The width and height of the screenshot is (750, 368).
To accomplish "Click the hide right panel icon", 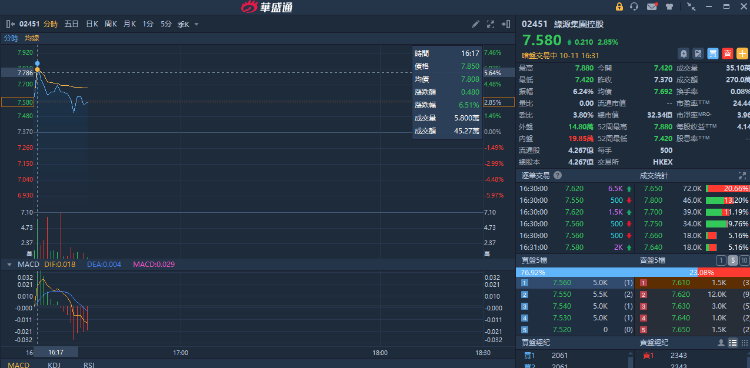I will coord(506,24).
